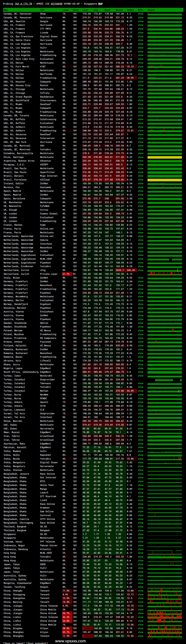Viewport: 186px width, 644px height.
Task: Select the 3655.7 worst latency cell
Action: pos(120,270)
